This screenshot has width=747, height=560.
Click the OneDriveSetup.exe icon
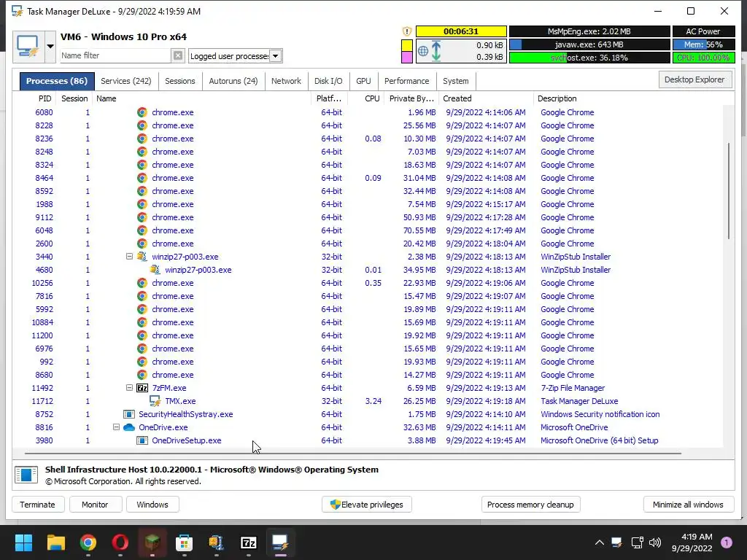click(x=142, y=440)
